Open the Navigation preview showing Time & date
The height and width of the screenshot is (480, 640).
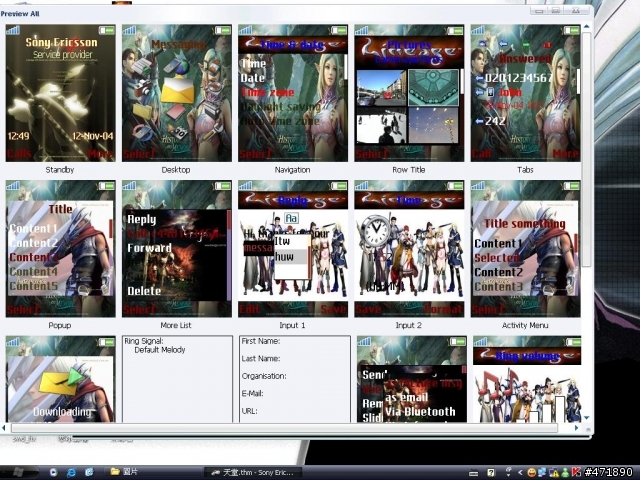click(x=293, y=93)
